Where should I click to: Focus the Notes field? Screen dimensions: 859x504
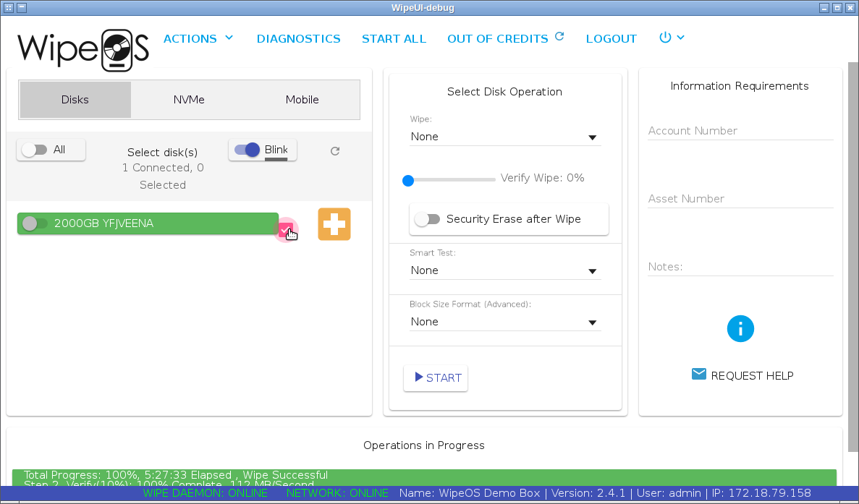(x=740, y=267)
